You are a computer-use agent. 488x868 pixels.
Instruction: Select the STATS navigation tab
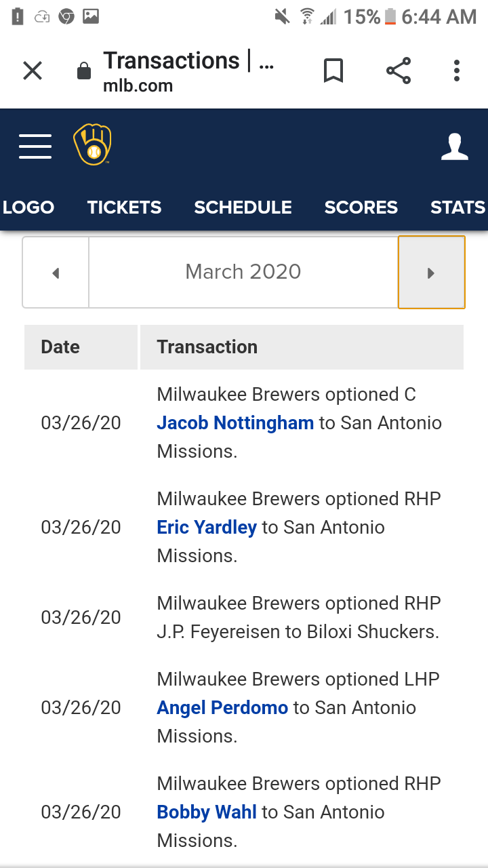pyautogui.click(x=458, y=208)
